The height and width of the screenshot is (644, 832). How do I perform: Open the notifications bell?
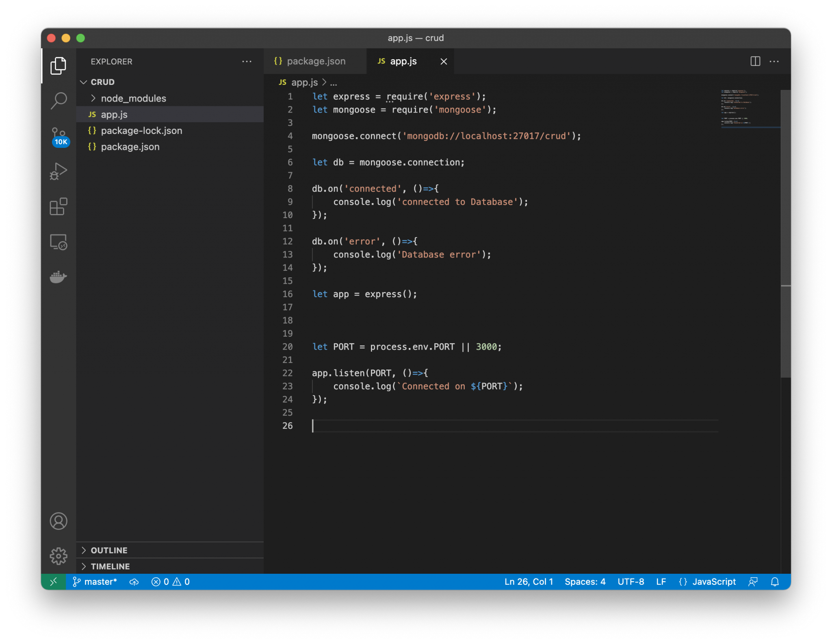tap(774, 581)
